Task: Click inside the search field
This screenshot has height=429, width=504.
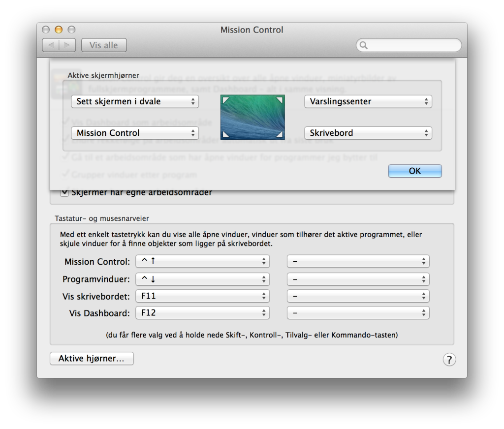Action: pyautogui.click(x=409, y=45)
